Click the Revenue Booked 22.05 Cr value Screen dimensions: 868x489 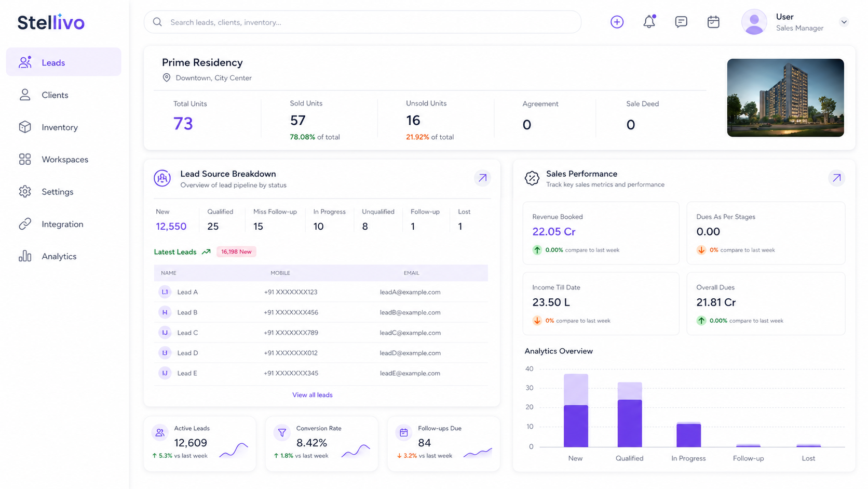point(554,231)
